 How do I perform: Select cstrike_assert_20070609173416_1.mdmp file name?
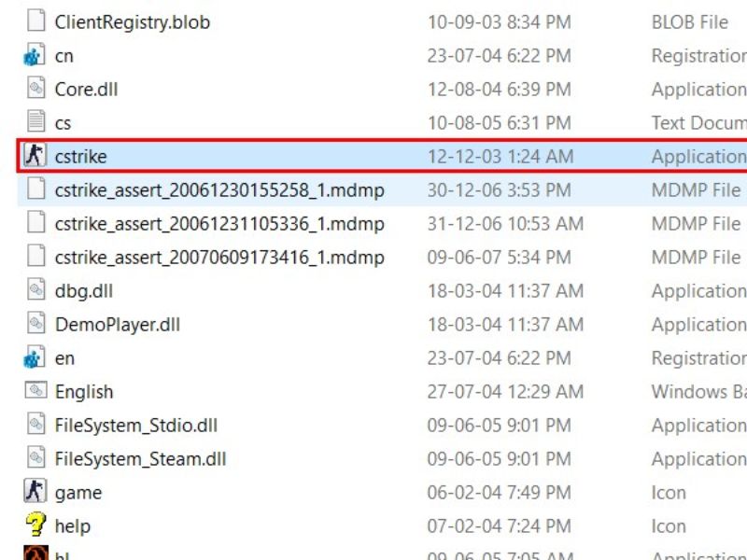pyautogui.click(x=219, y=258)
